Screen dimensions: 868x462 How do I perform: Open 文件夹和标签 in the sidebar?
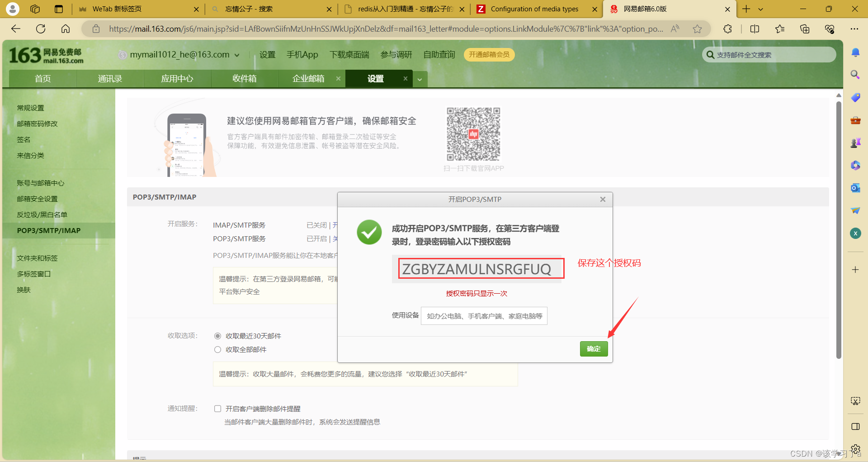coord(37,258)
